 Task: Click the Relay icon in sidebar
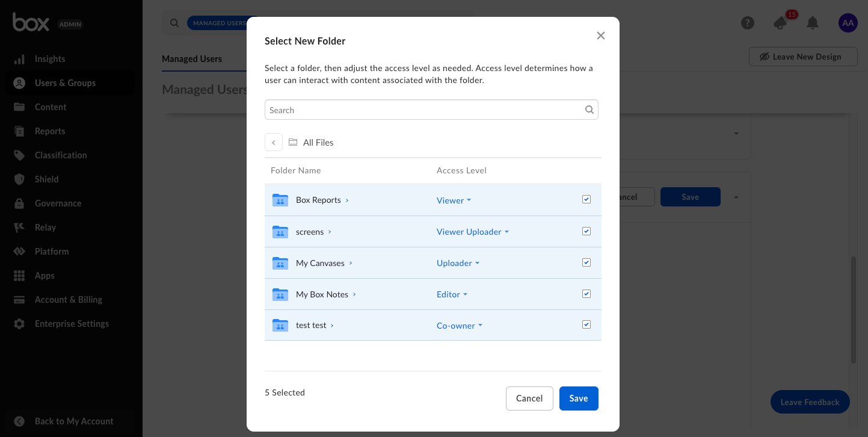[x=19, y=228]
